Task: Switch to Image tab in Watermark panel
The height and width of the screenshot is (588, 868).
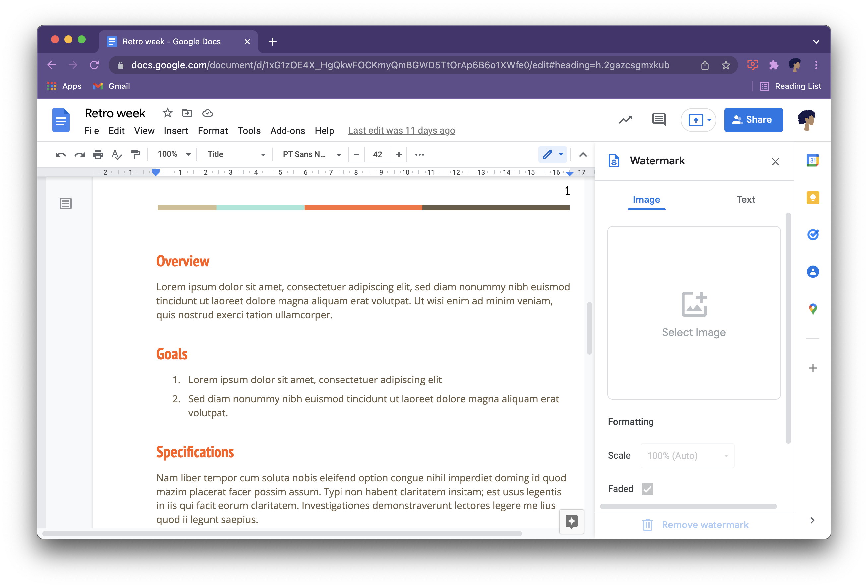Action: 646,199
